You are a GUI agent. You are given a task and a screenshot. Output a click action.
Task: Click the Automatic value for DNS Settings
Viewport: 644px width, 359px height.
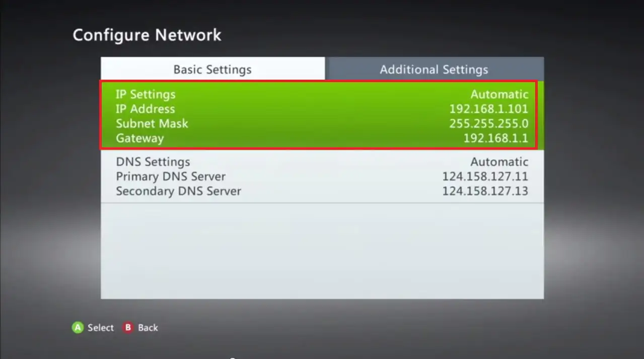[x=499, y=162]
